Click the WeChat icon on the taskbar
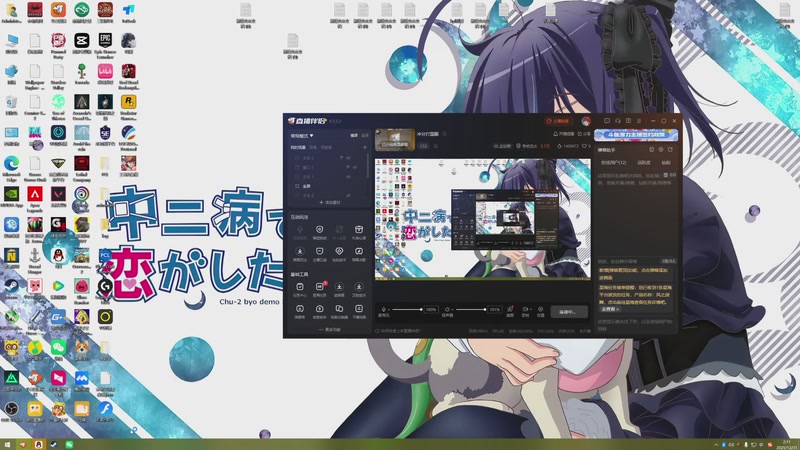This screenshot has width=800, height=450. point(69,445)
